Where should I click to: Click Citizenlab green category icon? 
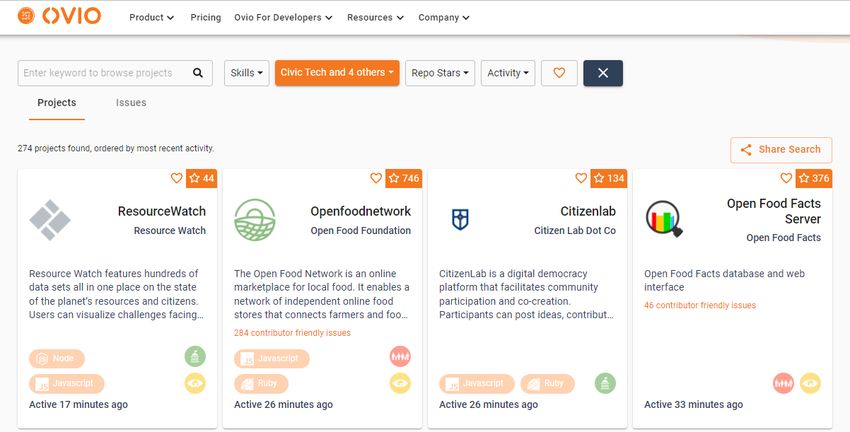[605, 383]
